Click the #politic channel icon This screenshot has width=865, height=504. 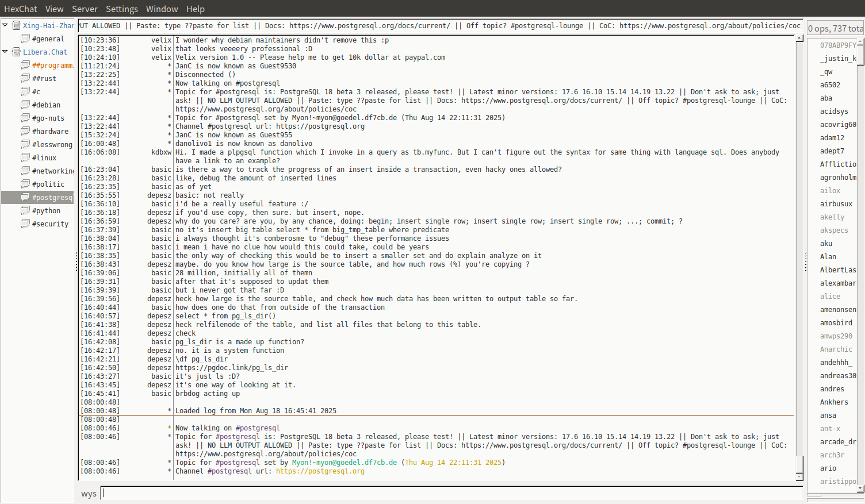click(25, 184)
